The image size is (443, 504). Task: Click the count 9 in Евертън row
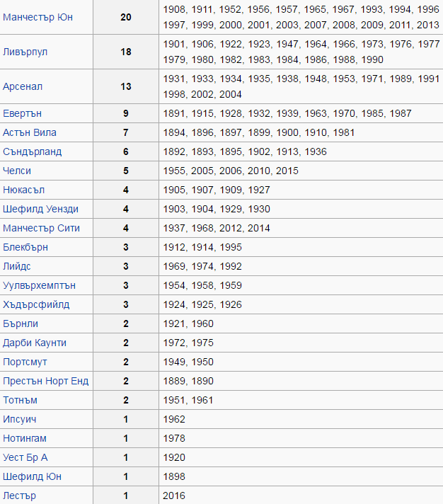[126, 113]
